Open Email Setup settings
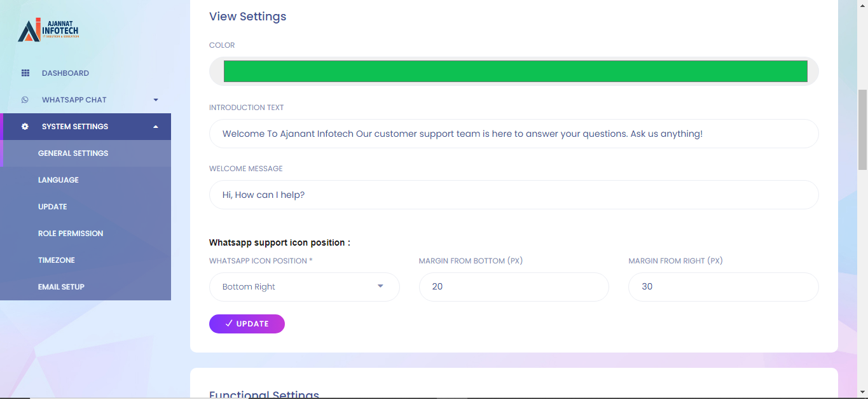The width and height of the screenshot is (868, 399). (x=61, y=287)
